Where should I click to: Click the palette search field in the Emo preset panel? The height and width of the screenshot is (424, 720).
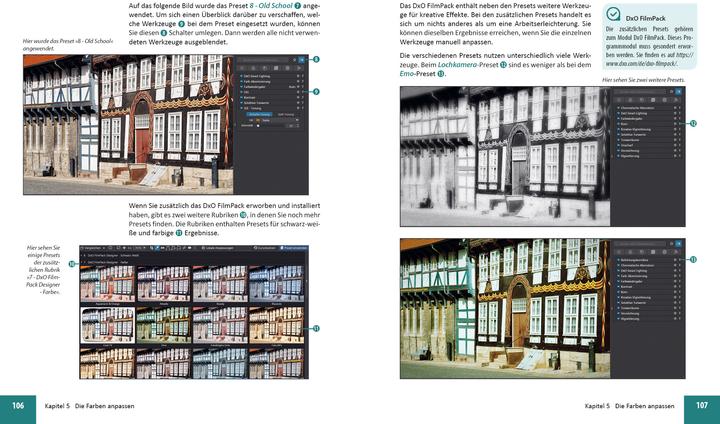coord(640,243)
